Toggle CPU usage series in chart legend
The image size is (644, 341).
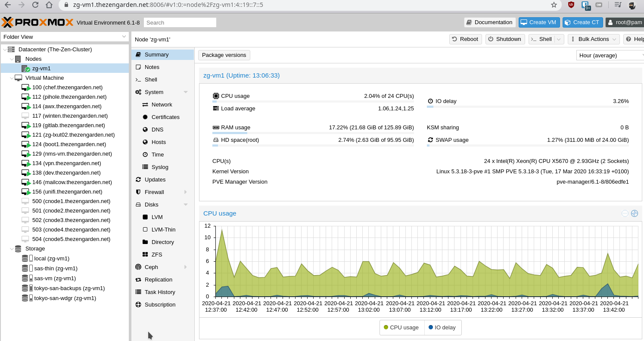[401, 327]
